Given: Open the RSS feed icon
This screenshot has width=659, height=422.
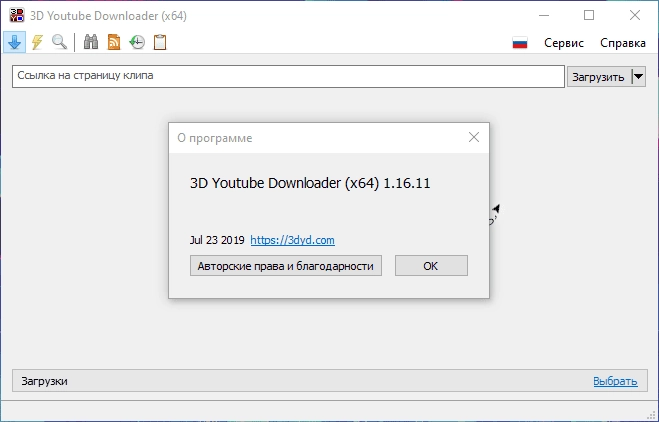Looking at the screenshot, I should (114, 42).
